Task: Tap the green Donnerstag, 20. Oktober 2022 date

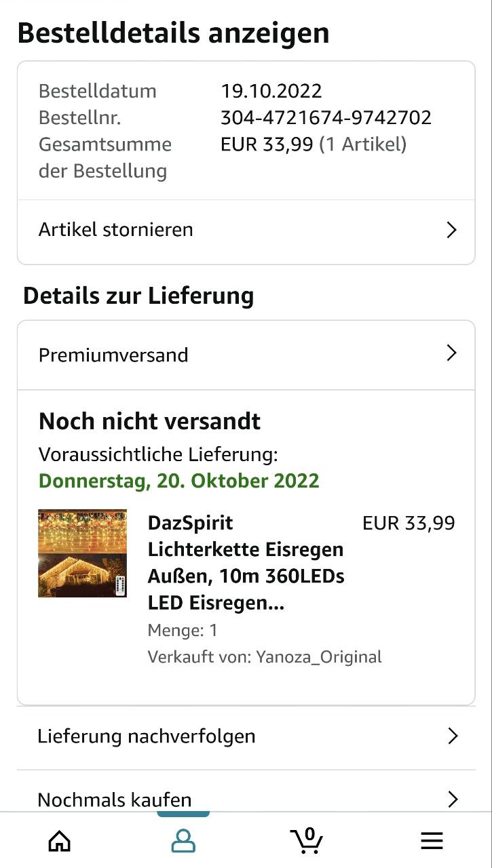Action: click(178, 481)
